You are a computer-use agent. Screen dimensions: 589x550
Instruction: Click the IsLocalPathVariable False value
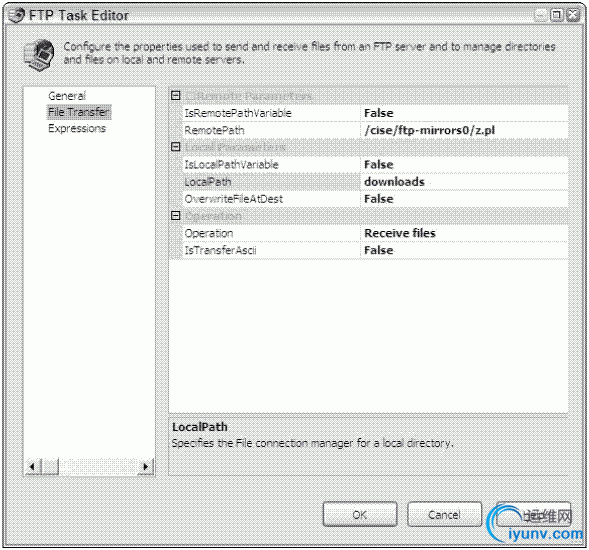tap(464, 165)
